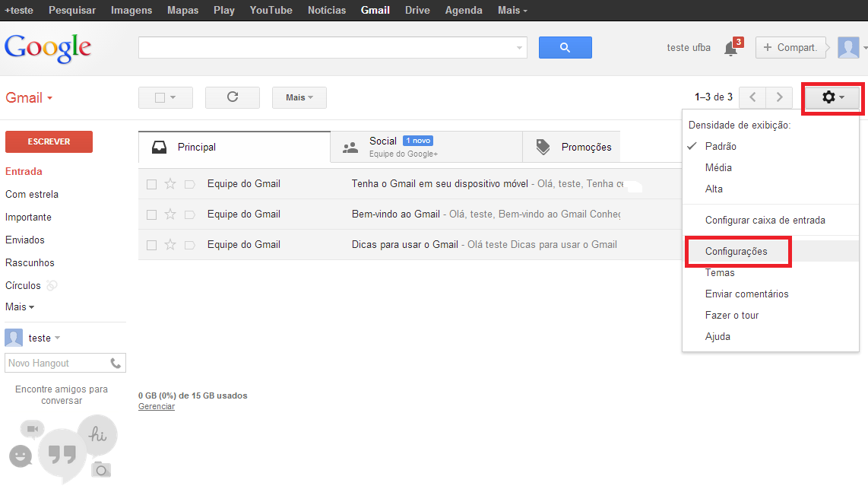Viewport: 868px width, 486px height.
Task: Select Temas from the gear menu
Action: click(x=720, y=272)
